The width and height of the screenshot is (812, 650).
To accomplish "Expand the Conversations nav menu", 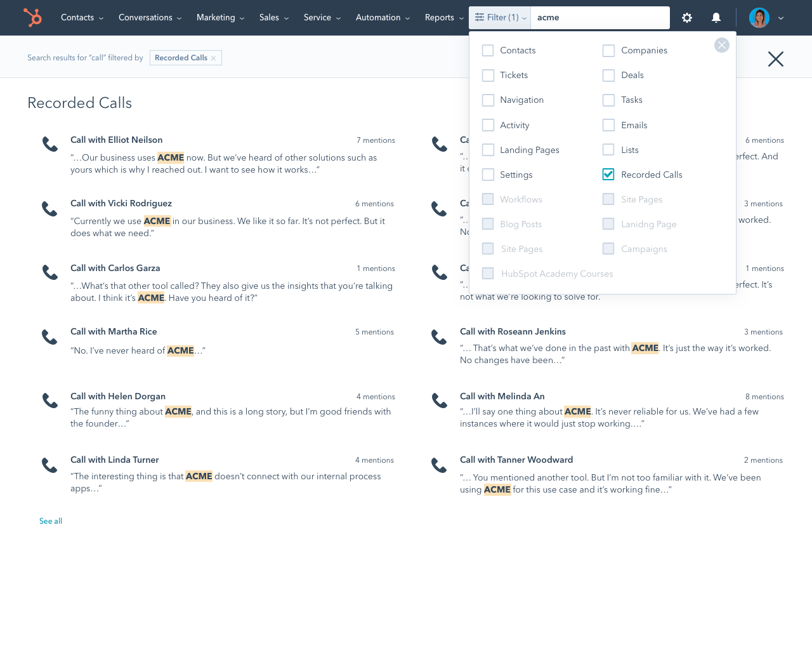I will [150, 18].
